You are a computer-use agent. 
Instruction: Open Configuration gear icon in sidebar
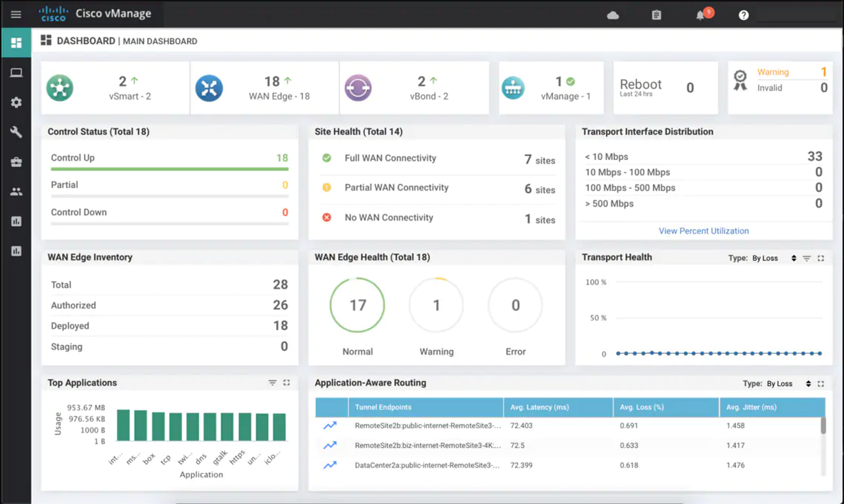tap(16, 102)
